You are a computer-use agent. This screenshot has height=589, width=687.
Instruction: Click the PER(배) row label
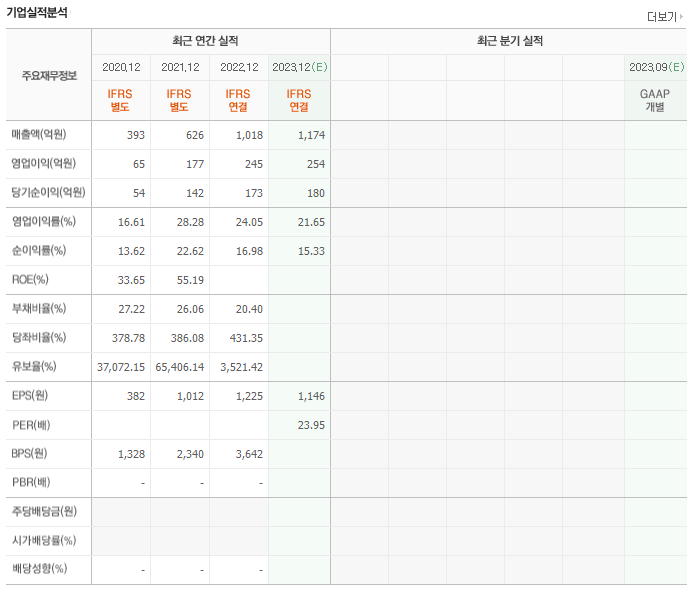coord(31,425)
